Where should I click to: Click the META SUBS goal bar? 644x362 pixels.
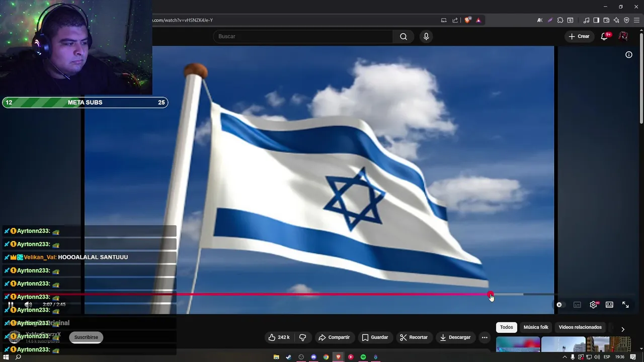pyautogui.click(x=85, y=103)
